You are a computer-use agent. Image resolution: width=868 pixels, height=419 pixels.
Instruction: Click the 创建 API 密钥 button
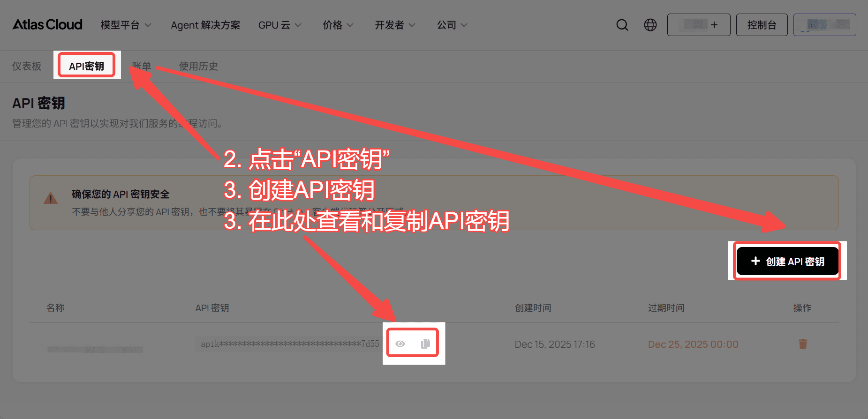point(787,261)
